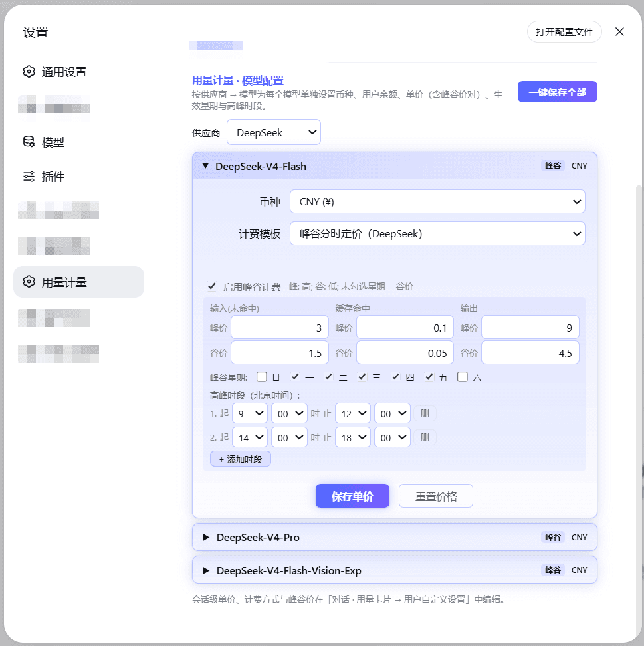644x646 pixels.
Task: Click 一键保存全部 button
Action: click(557, 92)
